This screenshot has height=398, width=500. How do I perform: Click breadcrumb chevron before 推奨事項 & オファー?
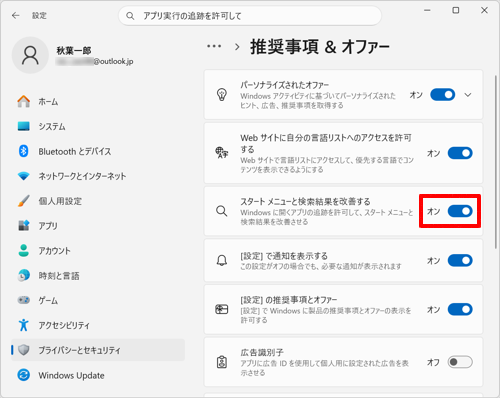coord(237,47)
